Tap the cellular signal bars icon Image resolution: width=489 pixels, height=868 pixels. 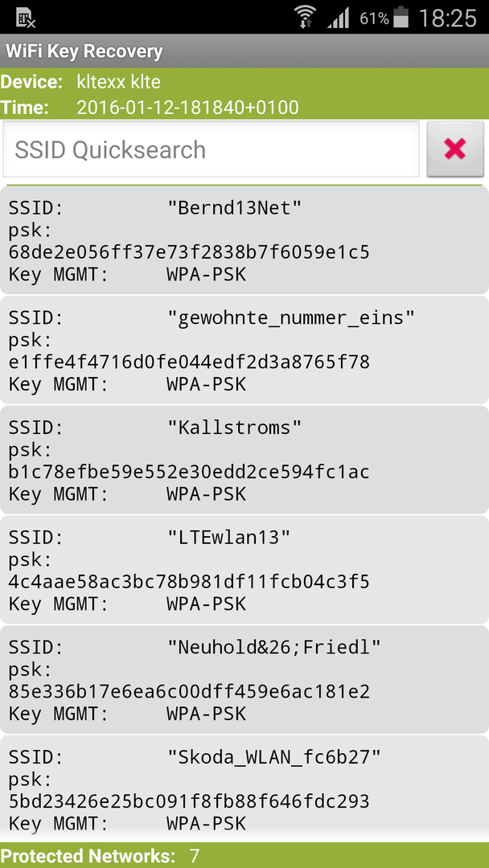[x=338, y=18]
